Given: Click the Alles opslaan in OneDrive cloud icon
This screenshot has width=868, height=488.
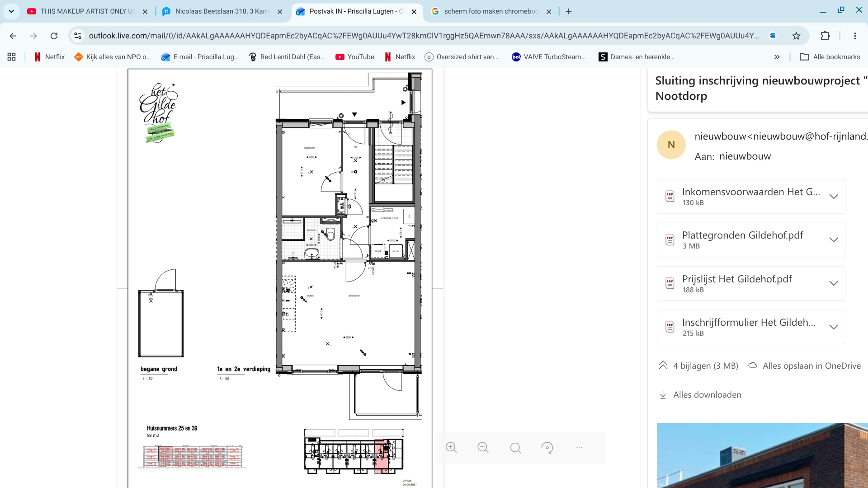Looking at the screenshot, I should [753, 365].
